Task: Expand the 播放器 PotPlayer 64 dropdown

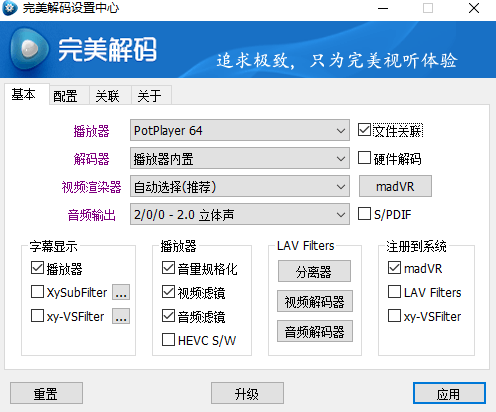Action: (x=240, y=130)
